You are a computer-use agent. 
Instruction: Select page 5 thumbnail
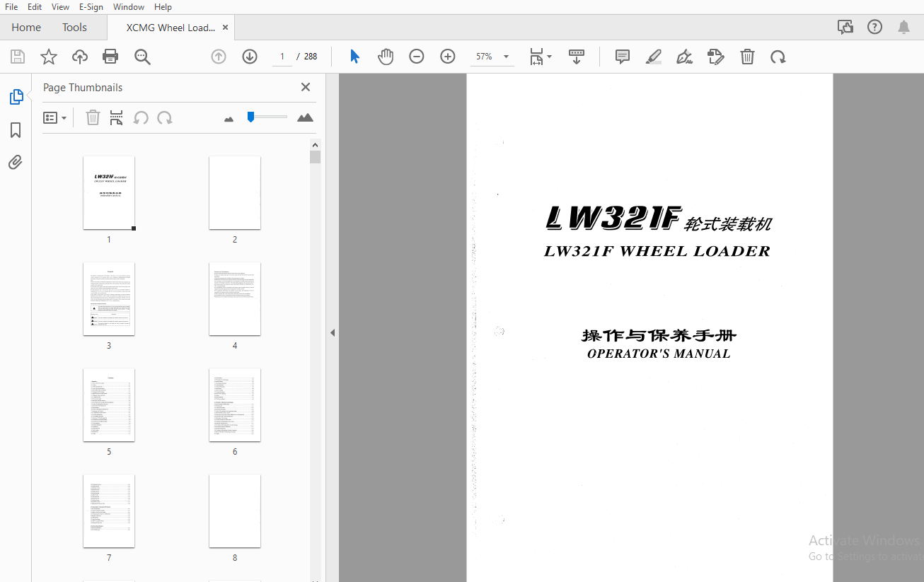109,405
